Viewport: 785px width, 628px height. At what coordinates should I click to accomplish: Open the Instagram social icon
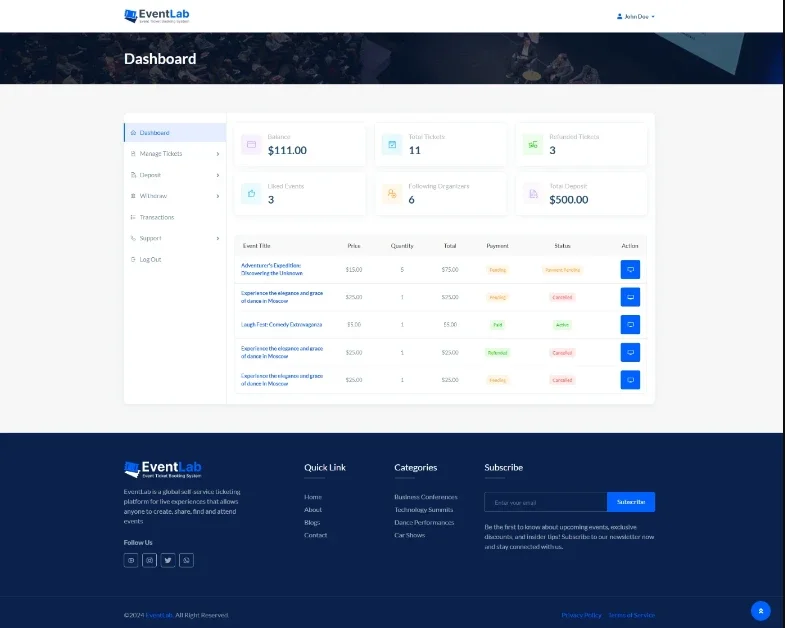pyautogui.click(x=150, y=560)
